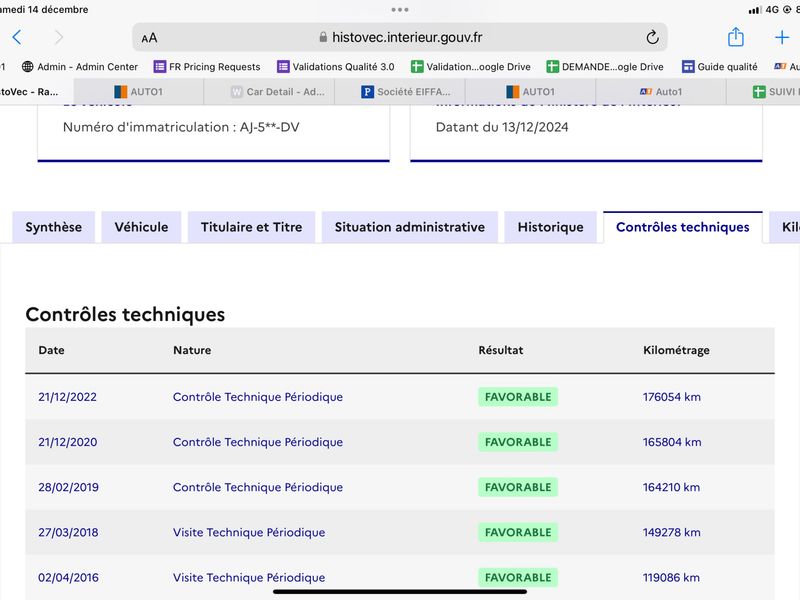
Task: Click the Résultat column header
Action: pyautogui.click(x=501, y=351)
